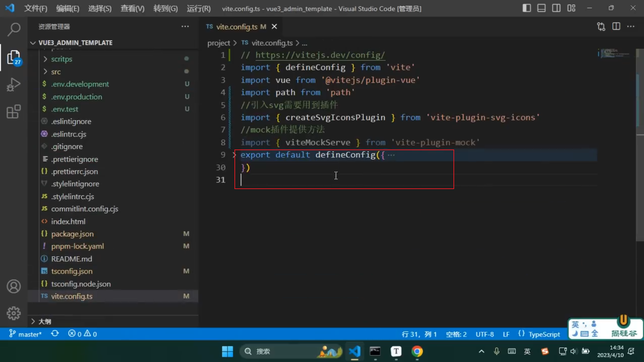This screenshot has height=362, width=644.
Task: Select UTF-8 encoding status item
Action: 485,334
